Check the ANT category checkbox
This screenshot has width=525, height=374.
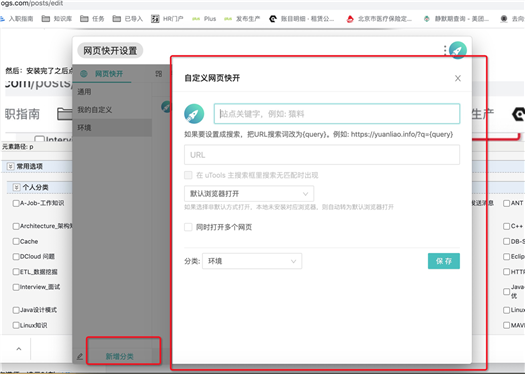(507, 203)
